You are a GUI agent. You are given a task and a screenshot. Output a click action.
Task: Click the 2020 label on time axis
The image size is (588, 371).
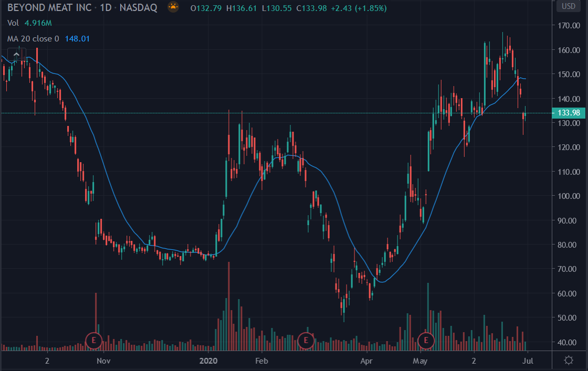(209, 361)
